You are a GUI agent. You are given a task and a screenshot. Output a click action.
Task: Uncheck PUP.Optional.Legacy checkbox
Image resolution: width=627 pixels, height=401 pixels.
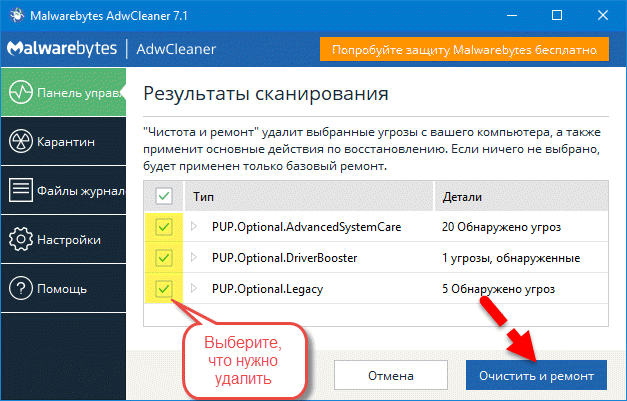coord(164,289)
